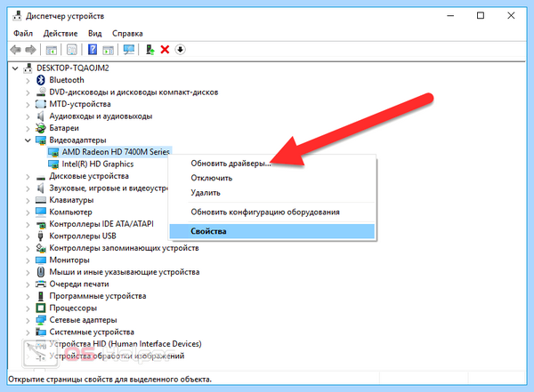
Task: Select Устройства HID (Human Interface Devices)
Action: (125, 344)
